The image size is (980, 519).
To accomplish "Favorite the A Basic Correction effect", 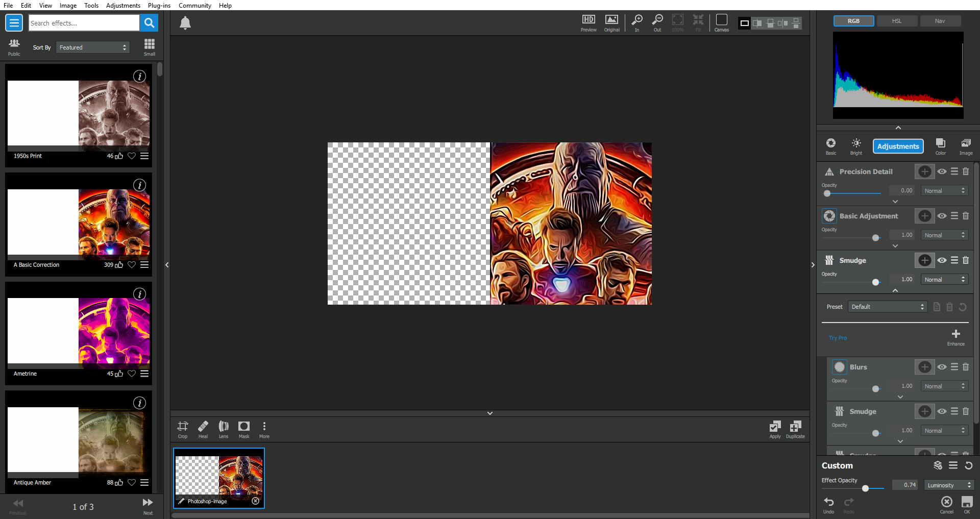I will [x=132, y=265].
